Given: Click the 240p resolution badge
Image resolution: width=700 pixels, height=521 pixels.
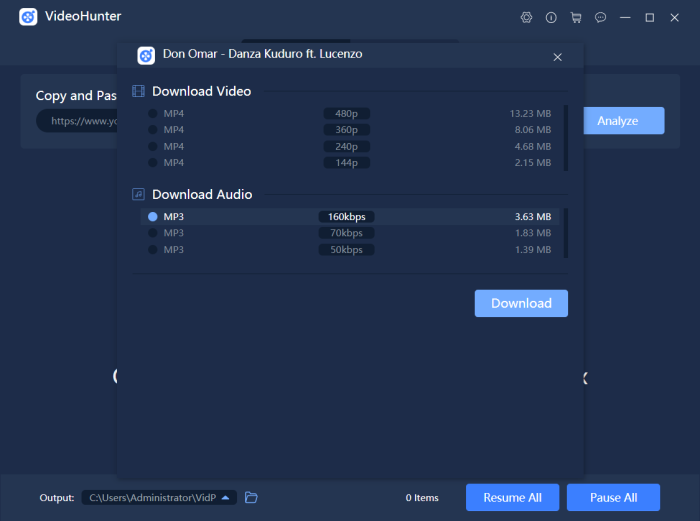Looking at the screenshot, I should (346, 146).
